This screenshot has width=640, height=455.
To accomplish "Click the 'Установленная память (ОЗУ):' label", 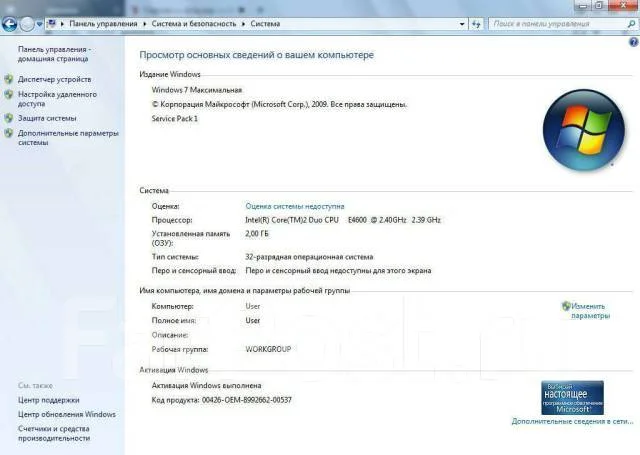I will coord(191,238).
